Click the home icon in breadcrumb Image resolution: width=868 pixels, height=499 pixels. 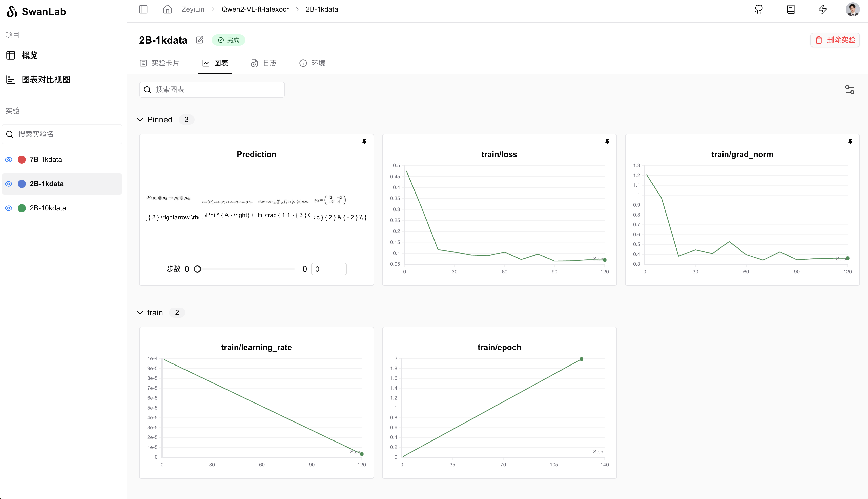click(x=167, y=9)
